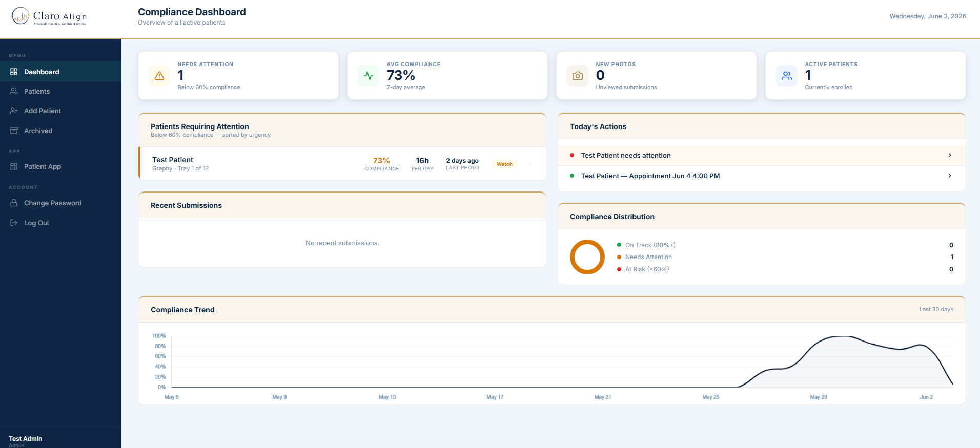
Task: Click the May 17 axis label
Action: tap(495, 397)
